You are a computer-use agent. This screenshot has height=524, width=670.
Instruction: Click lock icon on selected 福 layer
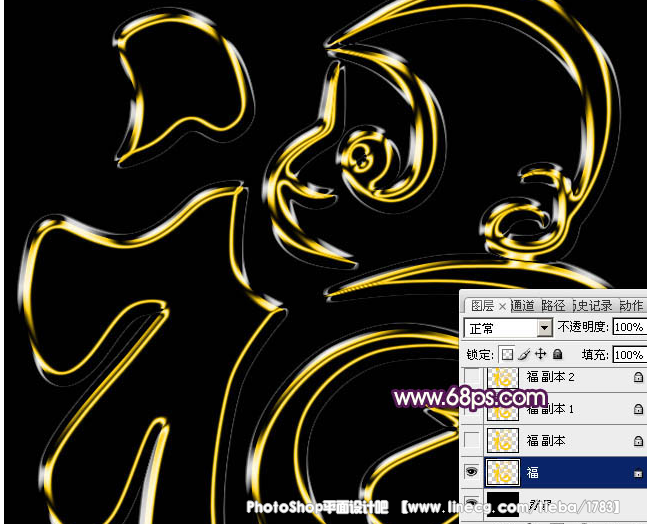pos(638,471)
